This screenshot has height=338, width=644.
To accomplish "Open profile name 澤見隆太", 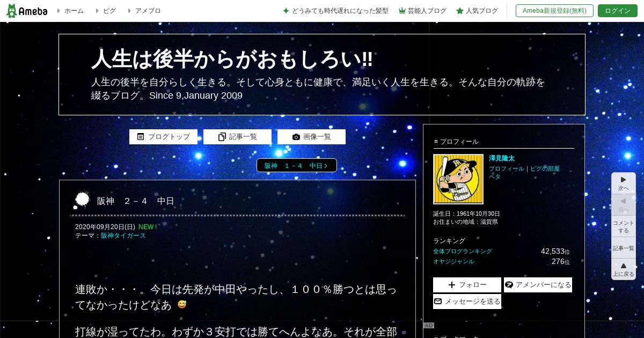I will point(502,158).
